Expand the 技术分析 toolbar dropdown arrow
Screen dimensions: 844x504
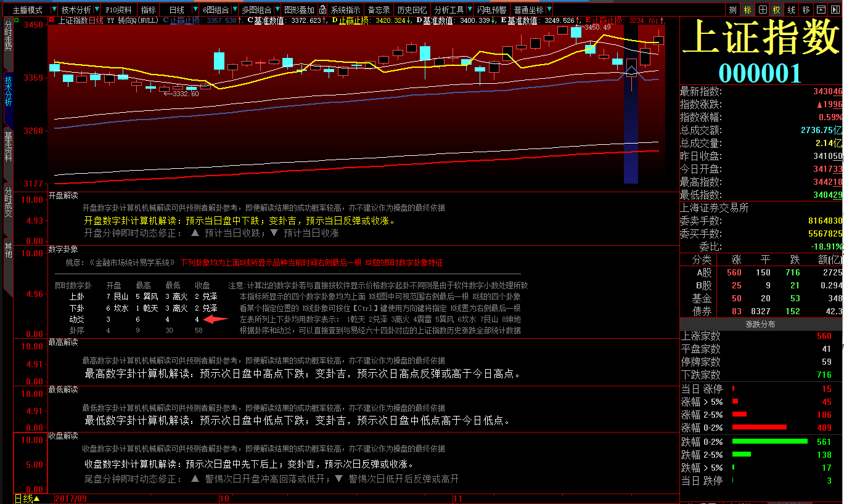(97, 10)
